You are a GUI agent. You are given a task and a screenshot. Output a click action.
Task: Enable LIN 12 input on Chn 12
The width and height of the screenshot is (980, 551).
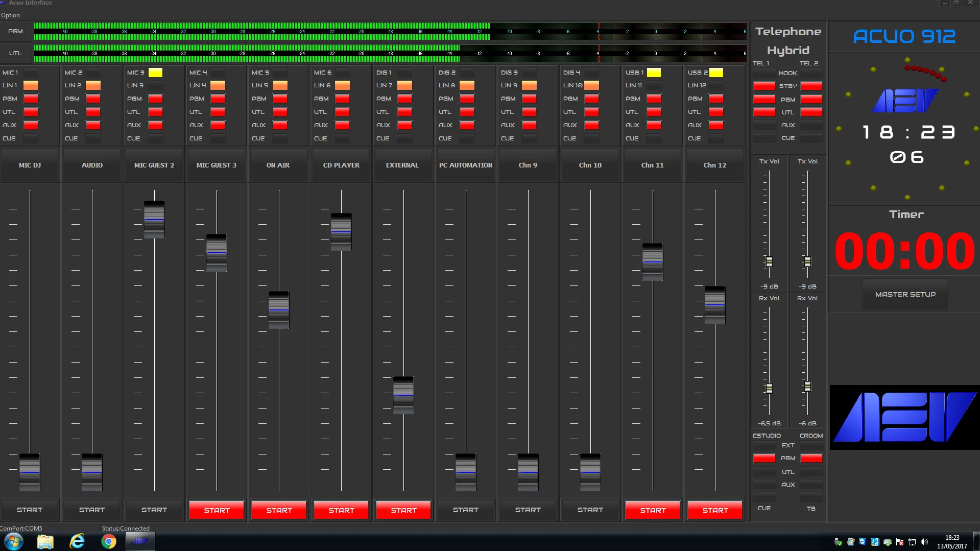tap(716, 85)
